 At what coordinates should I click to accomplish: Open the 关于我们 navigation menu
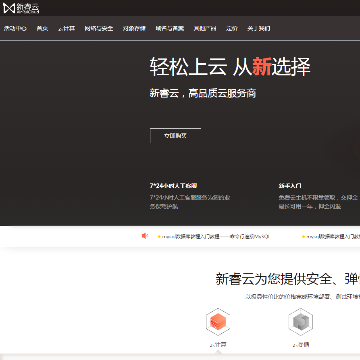tap(259, 29)
